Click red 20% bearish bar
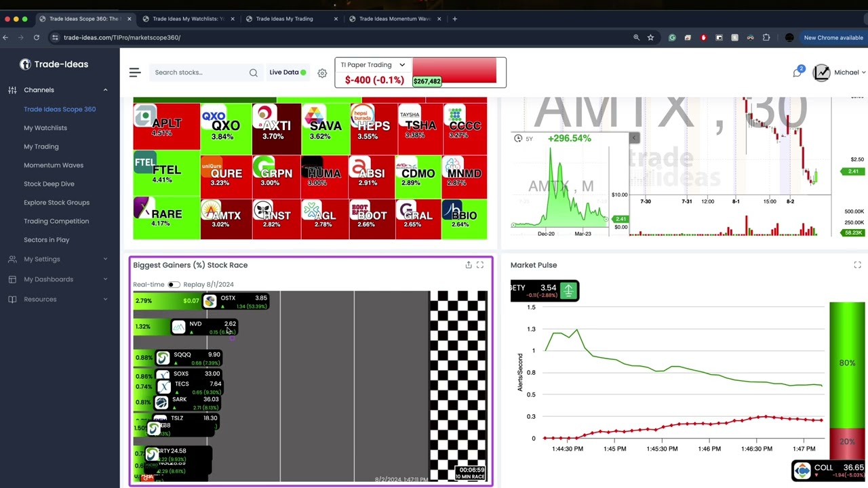This screenshot has width=868, height=488. pos(847,443)
